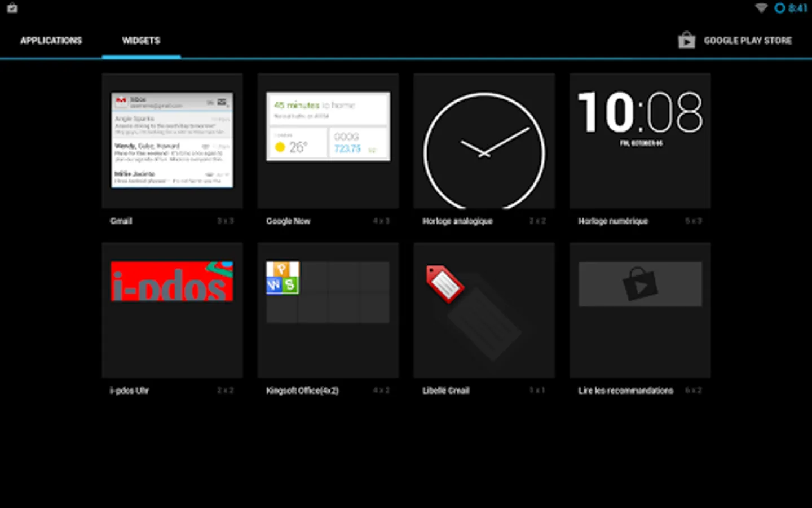Click the Horloge analogique label
The image size is (812, 508).
point(457,221)
